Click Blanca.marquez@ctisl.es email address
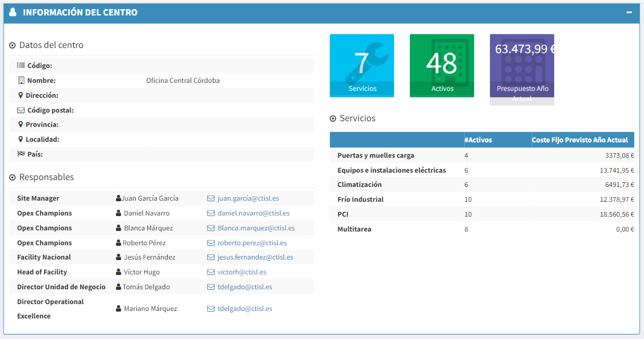The width and height of the screenshot is (644, 339). pyautogui.click(x=256, y=228)
